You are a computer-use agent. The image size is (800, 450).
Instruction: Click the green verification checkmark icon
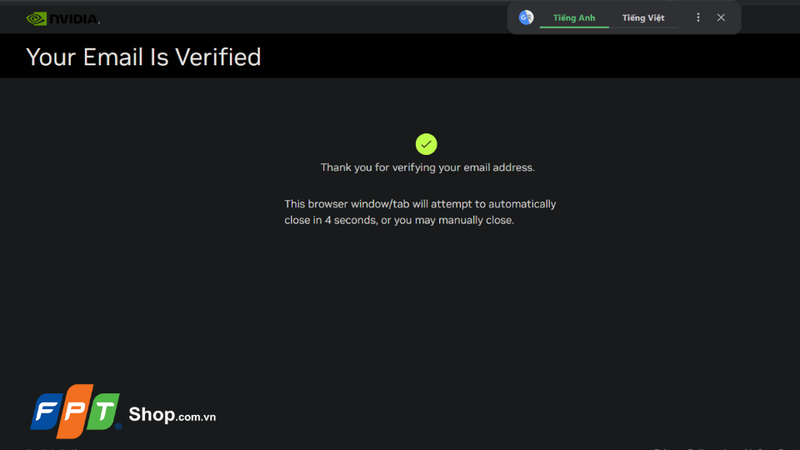(x=426, y=144)
